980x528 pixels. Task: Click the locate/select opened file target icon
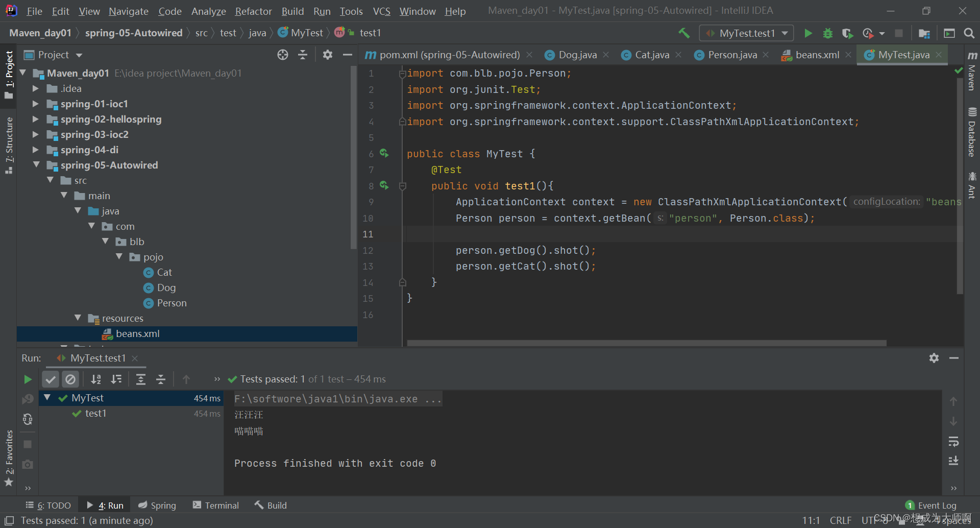pos(283,55)
